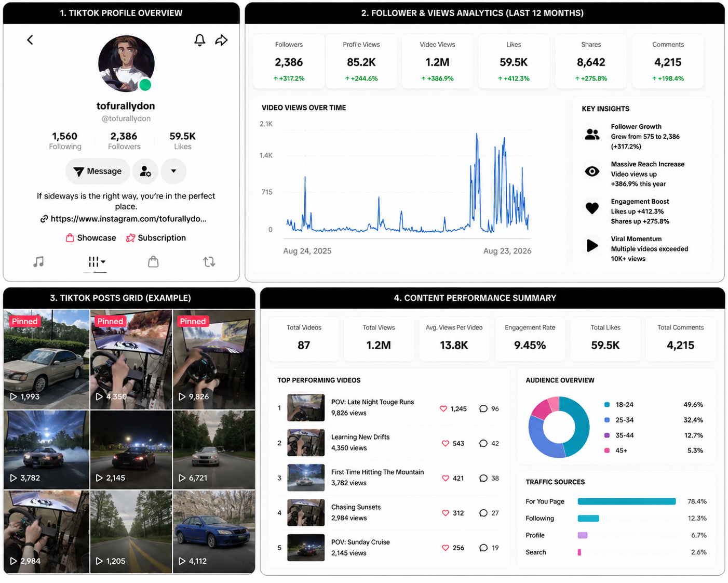Click comment icon on POV: Sunday Cruise row
728x583 pixels.
point(483,548)
